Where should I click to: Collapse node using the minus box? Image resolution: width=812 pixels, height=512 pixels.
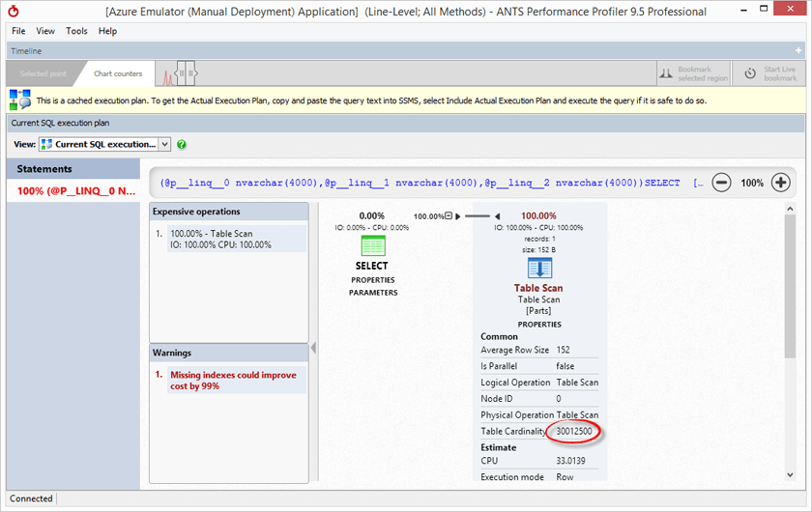pos(449,215)
